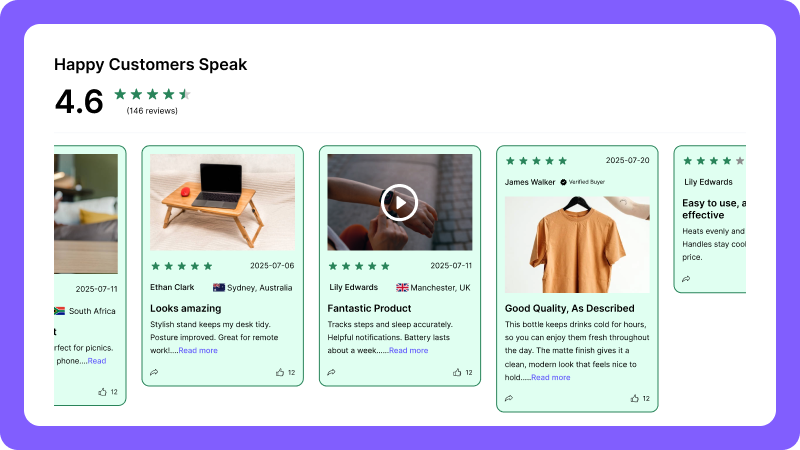This screenshot has width=800, height=450.
Task: View the orange t-shirt product image
Action: click(x=577, y=243)
